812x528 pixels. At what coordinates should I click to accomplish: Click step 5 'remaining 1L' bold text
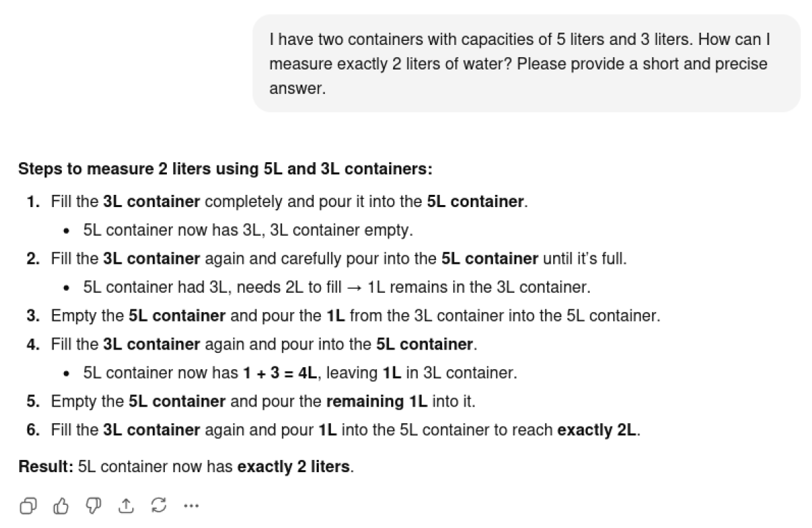click(377, 401)
